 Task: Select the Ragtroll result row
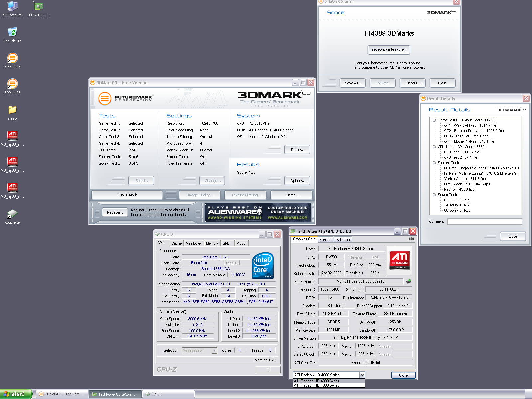point(459,189)
